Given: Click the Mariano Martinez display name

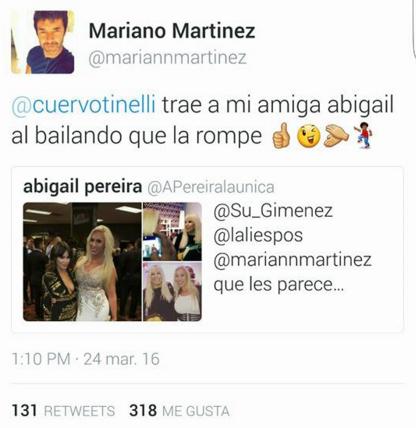Looking at the screenshot, I should point(172,31).
